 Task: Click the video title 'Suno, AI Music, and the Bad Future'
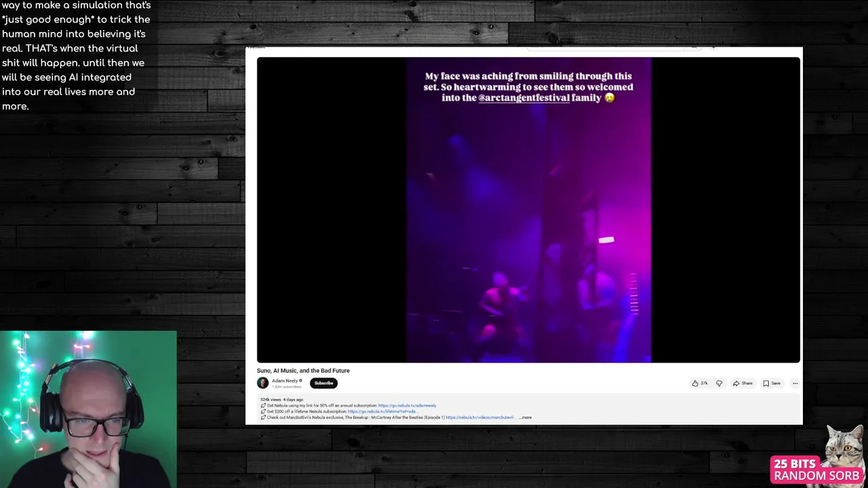(x=303, y=371)
